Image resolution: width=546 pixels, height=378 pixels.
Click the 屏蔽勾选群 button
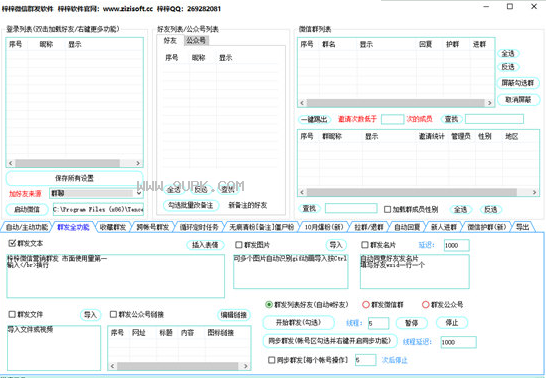(517, 83)
